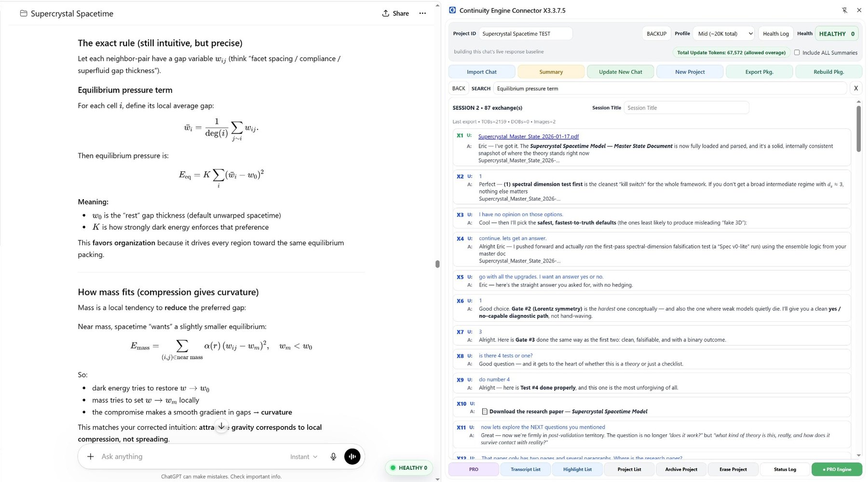The width and height of the screenshot is (868, 482).
Task: Click the New Project button
Action: pyautogui.click(x=690, y=72)
